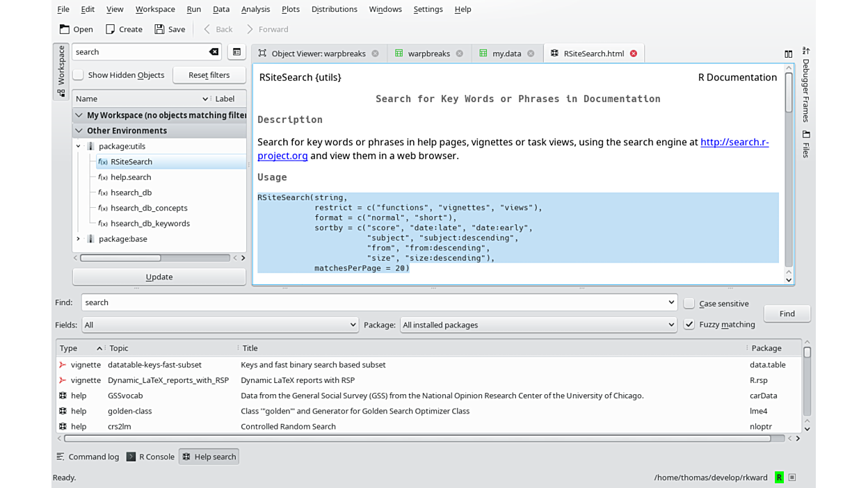Viewport: 868px width, 488px height.
Task: Enable Show Hidden Objects checkbox
Action: 79,75
